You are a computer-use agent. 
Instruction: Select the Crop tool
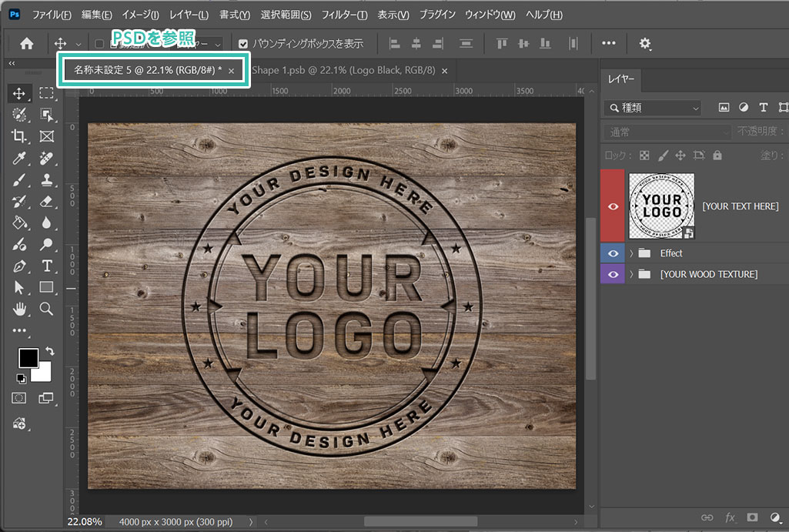[x=19, y=136]
